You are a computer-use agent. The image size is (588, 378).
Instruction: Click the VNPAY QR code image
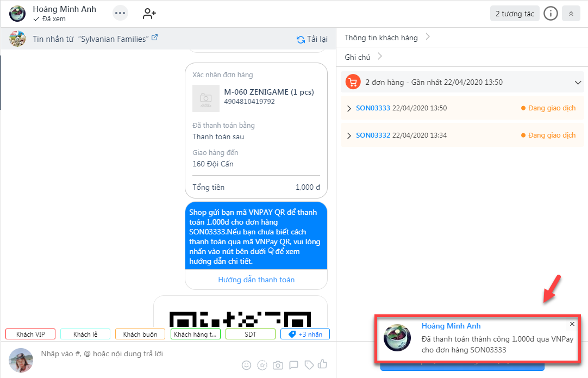point(240,319)
